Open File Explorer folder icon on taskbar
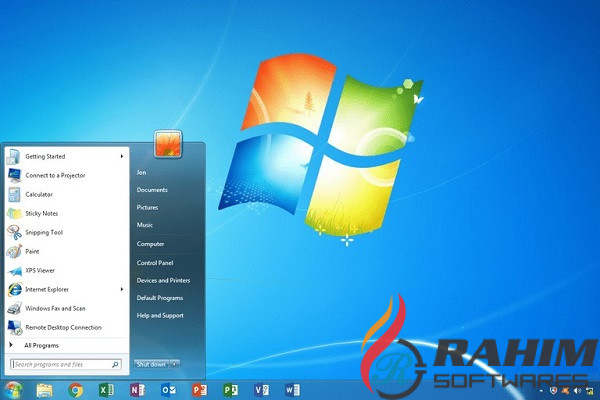This screenshot has width=600, height=400. 46,389
